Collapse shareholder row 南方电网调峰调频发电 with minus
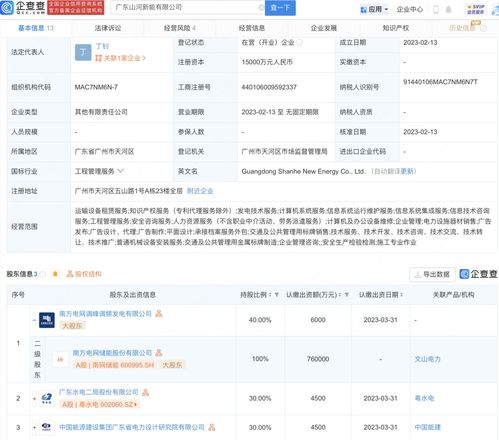499x440 pixels. pos(34,320)
